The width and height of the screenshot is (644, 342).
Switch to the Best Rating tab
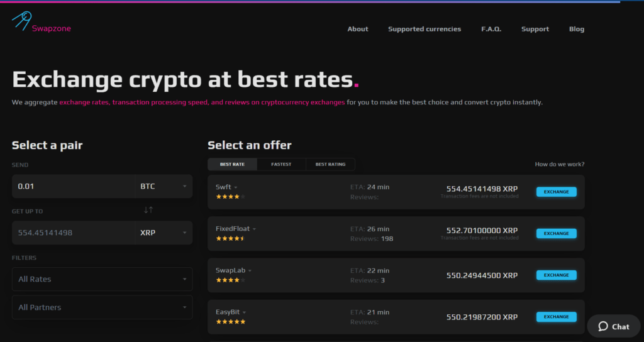tap(330, 164)
